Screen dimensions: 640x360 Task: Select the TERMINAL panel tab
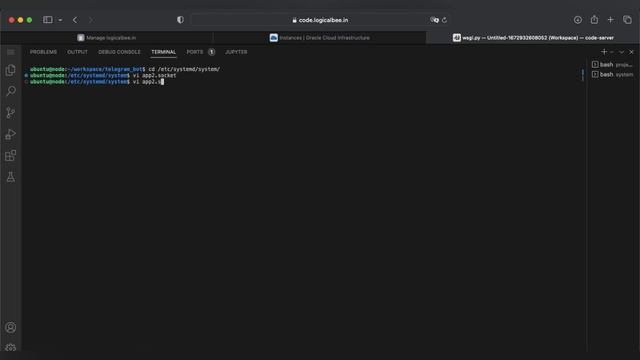click(x=164, y=52)
